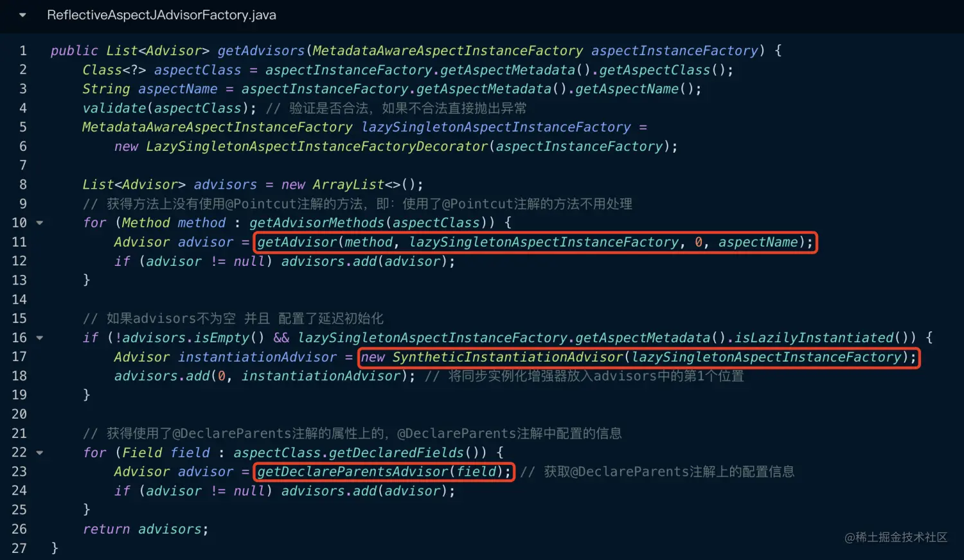Collapse the for loop at line 10
This screenshot has height=560, width=964.
[40, 223]
